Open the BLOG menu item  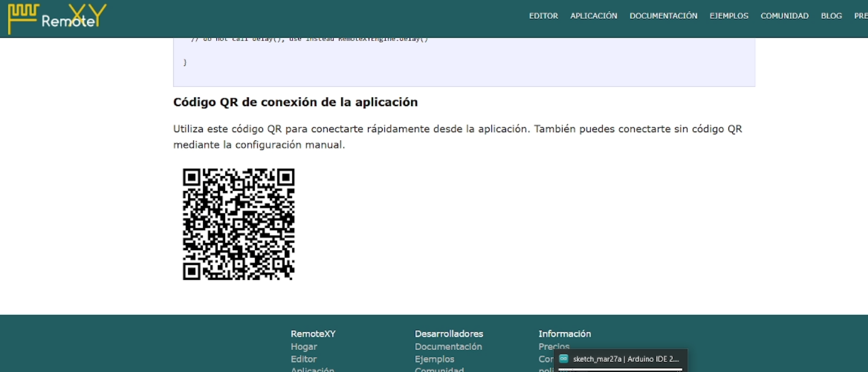point(831,16)
